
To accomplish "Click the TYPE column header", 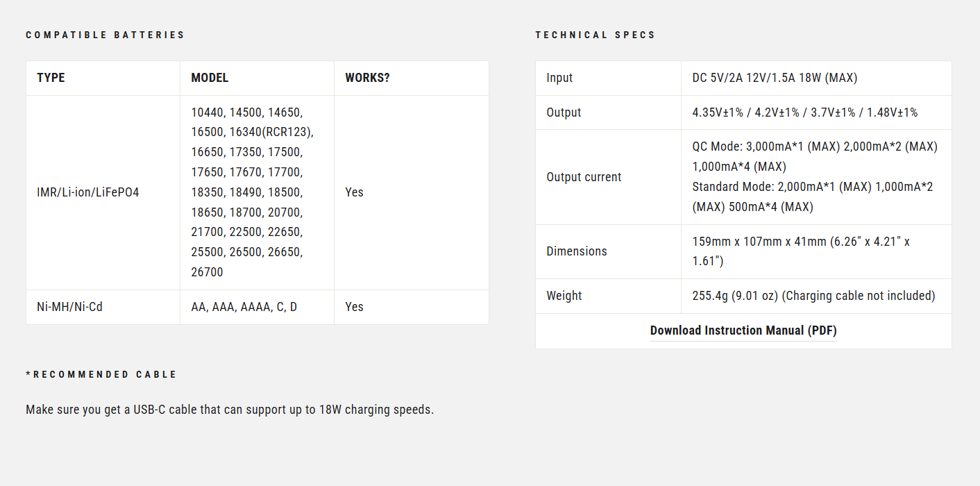I will [x=51, y=78].
